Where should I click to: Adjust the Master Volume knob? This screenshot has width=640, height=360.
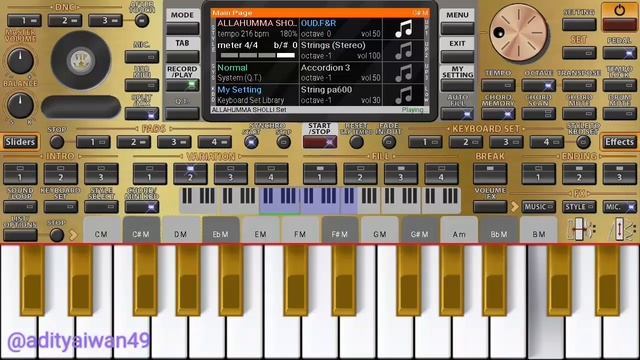[x=20, y=61]
